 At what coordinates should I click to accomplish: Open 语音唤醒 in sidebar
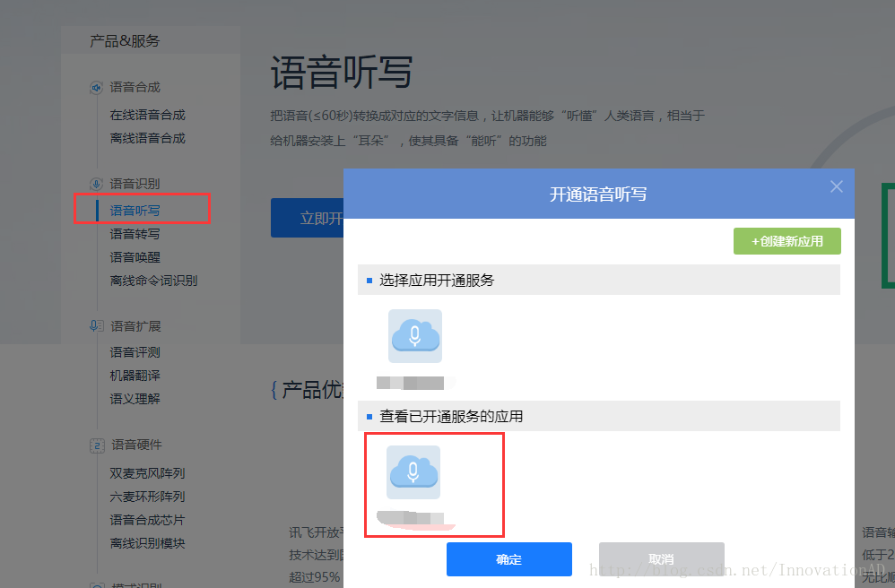[135, 257]
